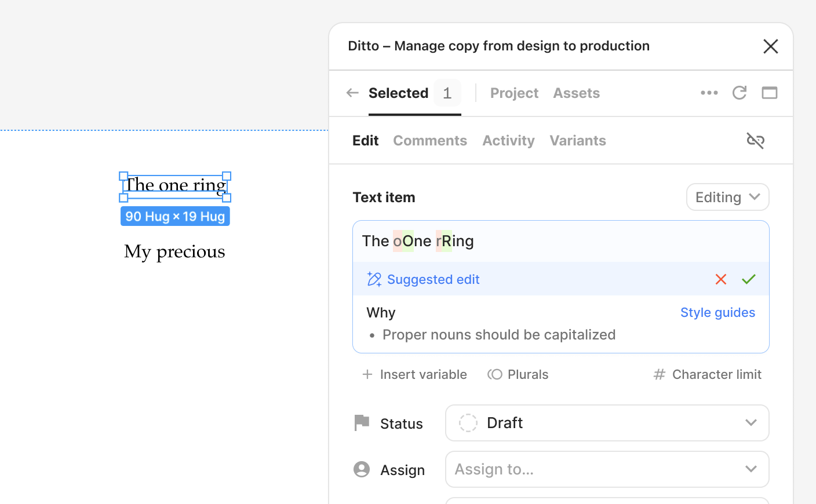This screenshot has height=504, width=816.
Task: Open the Editing mode dropdown
Action: tap(728, 198)
